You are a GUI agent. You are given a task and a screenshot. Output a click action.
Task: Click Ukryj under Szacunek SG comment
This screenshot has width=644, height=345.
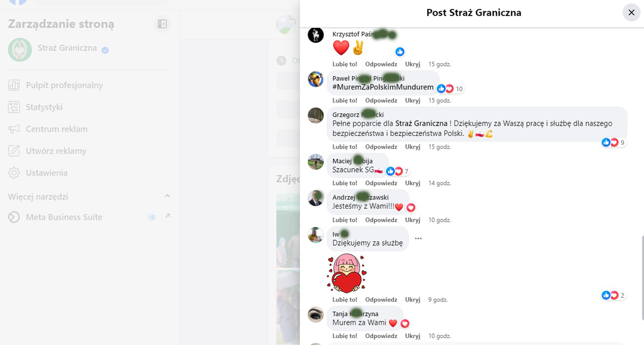[x=413, y=183]
